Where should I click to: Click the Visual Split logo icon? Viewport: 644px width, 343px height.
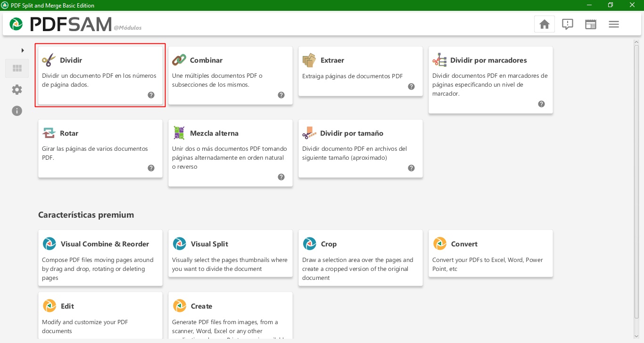[x=180, y=244]
